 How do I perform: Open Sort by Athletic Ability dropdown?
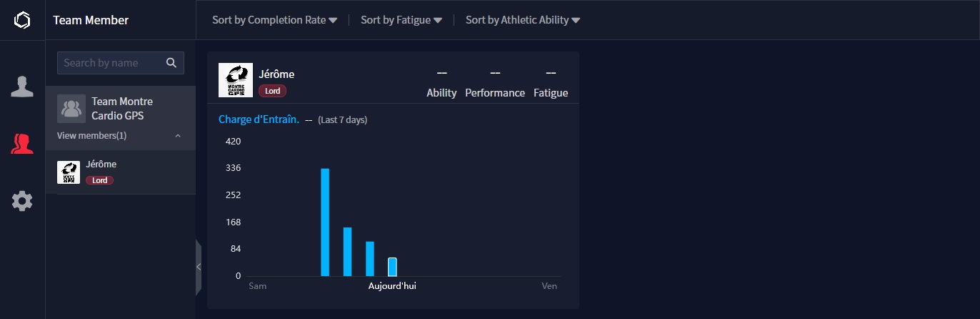[522, 20]
